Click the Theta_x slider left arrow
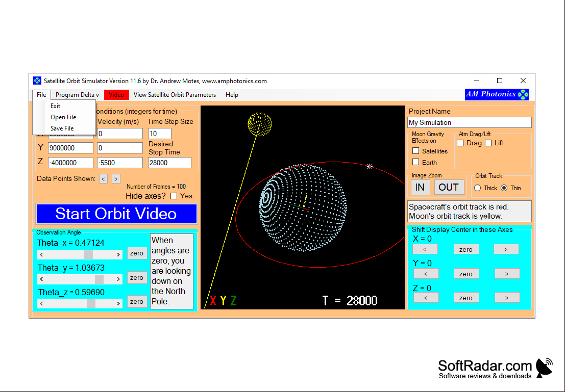Viewport: 565px width, 392px height. tap(41, 254)
